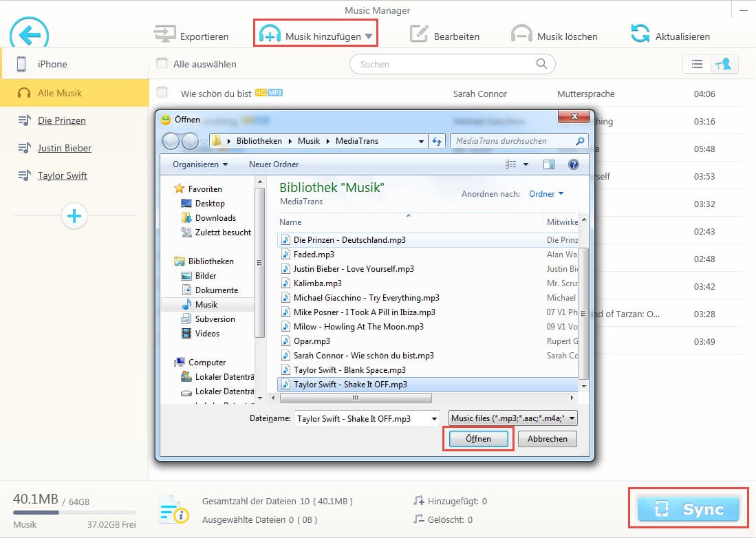Select Justin Bieber - Love Yourself.mp3
This screenshot has width=756, height=538.
[354, 268]
